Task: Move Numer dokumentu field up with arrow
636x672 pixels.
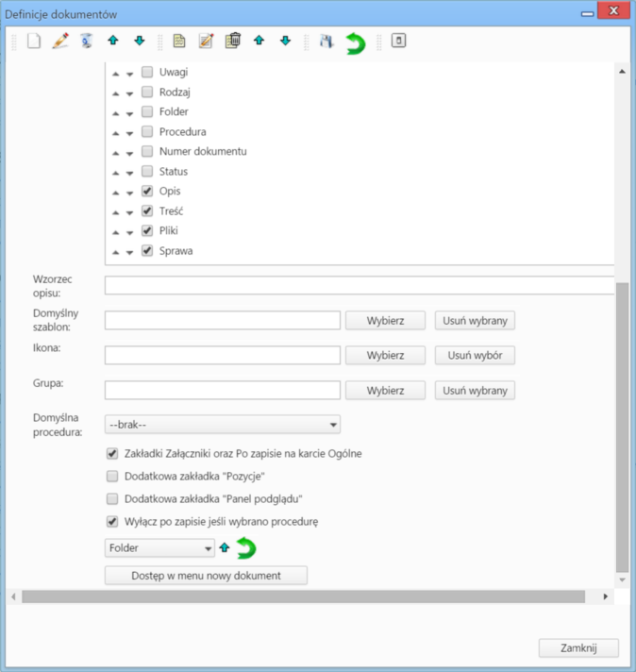Action: (x=116, y=153)
